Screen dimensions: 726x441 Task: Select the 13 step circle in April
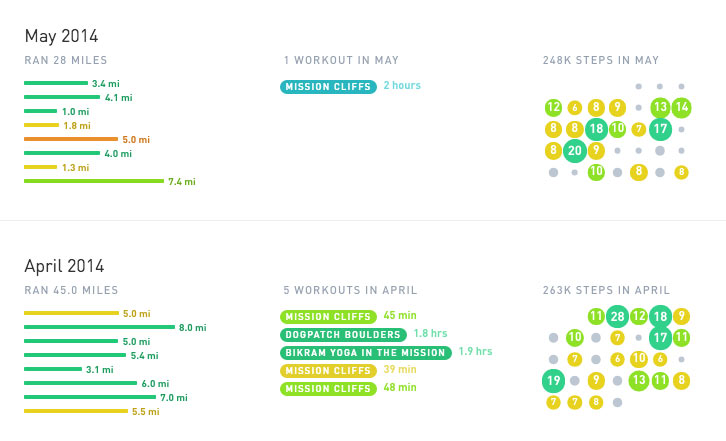[638, 381]
